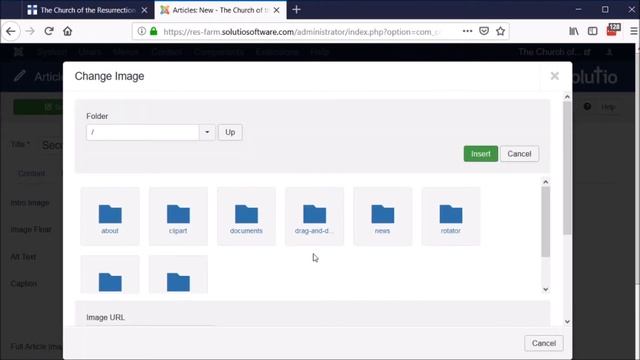Viewport: 640px width, 360px height.
Task: Open the about folder
Action: click(110, 217)
